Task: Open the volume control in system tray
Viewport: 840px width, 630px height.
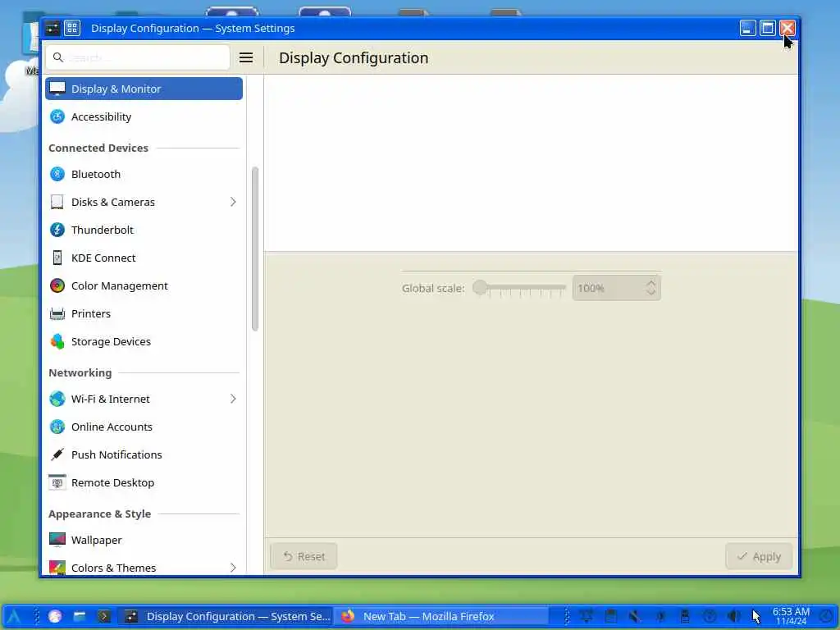Action: click(734, 617)
